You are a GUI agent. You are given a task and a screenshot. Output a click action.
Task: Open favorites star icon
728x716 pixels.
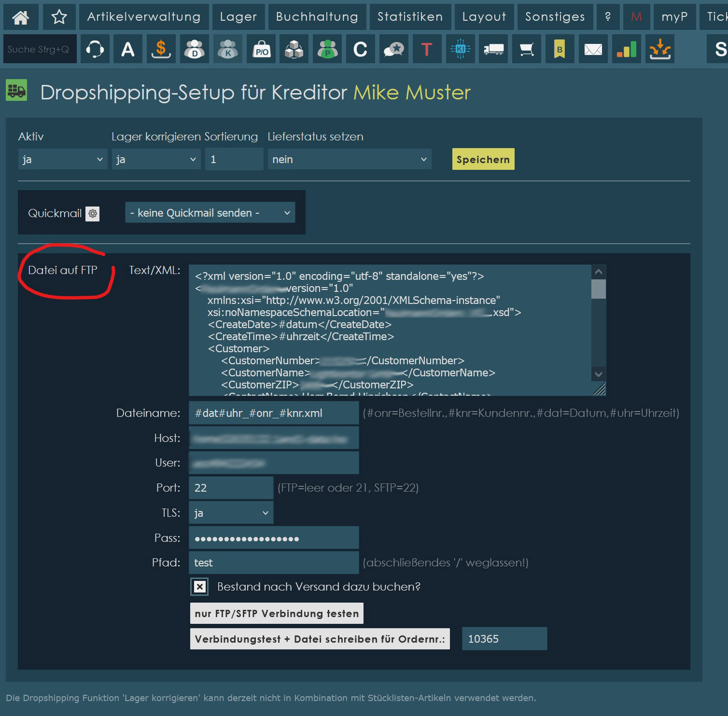(59, 17)
